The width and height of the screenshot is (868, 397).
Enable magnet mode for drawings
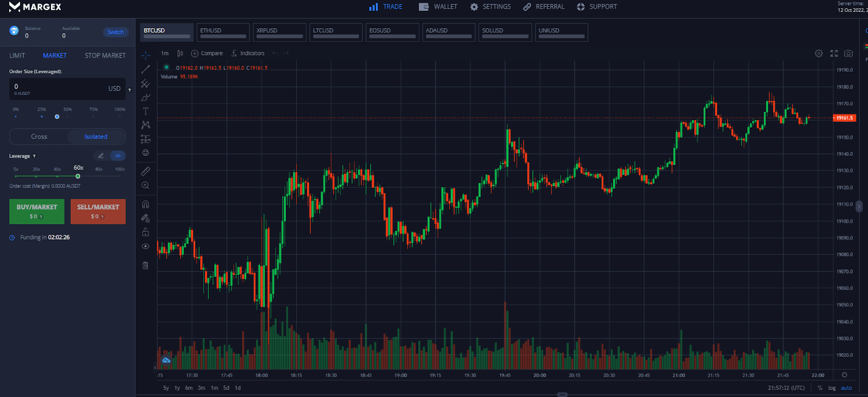click(x=145, y=205)
